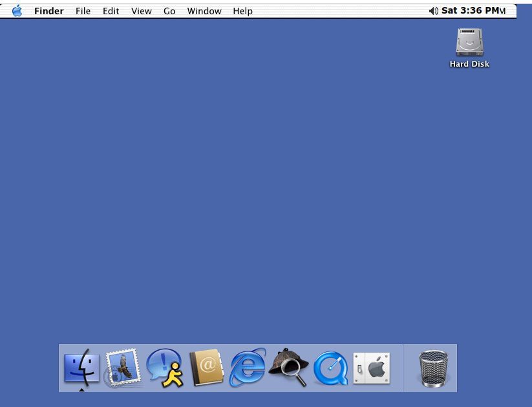
Task: Click the Sat 3:36 PM clock
Action: click(x=470, y=10)
